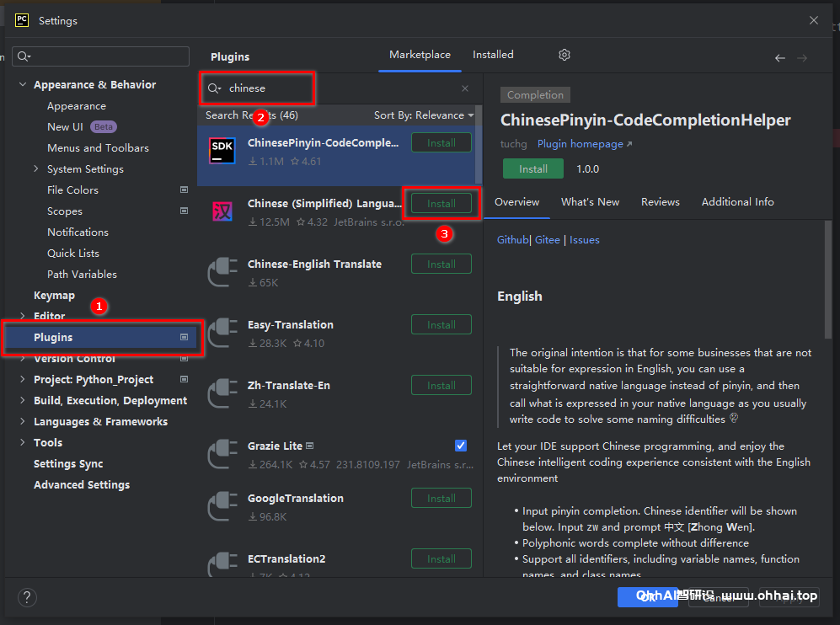Click the Project: Python_Project row icon
Screen dimensions: 840x625
click(x=184, y=379)
